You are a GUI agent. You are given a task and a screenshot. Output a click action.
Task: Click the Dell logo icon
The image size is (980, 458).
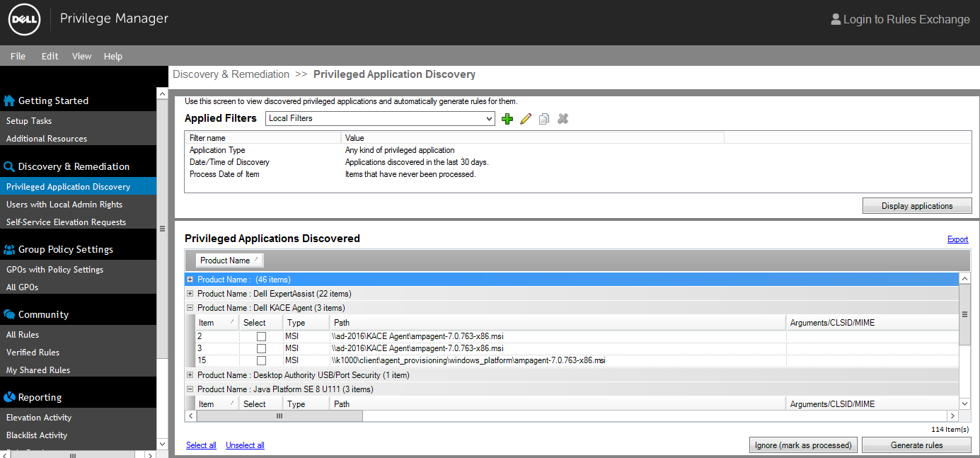coord(25,19)
